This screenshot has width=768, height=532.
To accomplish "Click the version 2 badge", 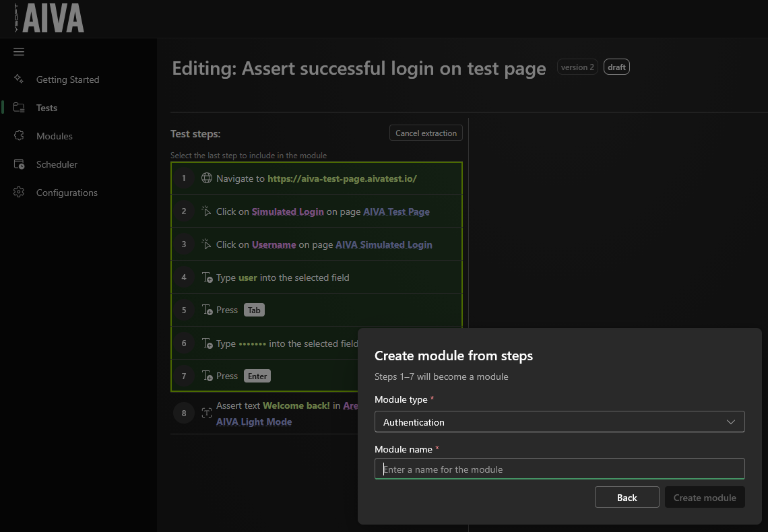I will click(x=577, y=67).
